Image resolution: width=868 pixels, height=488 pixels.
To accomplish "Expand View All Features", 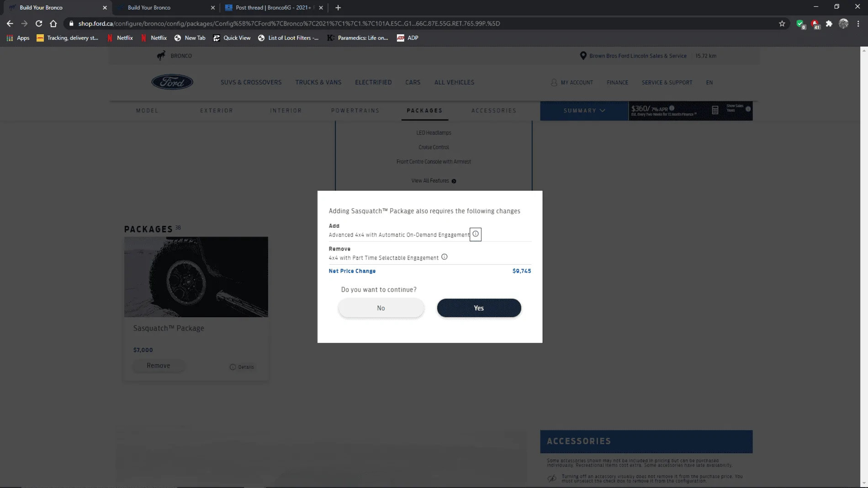I will 434,181.
